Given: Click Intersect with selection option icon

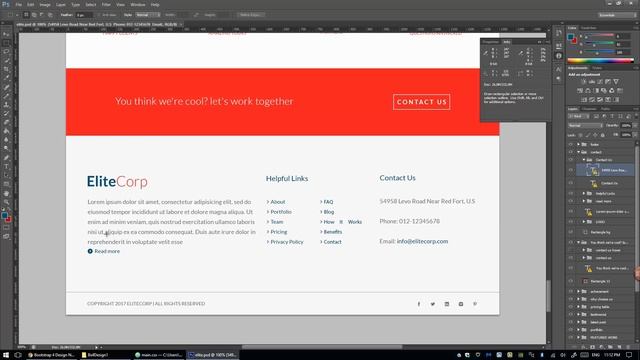Looking at the screenshot, I should click(50, 15).
